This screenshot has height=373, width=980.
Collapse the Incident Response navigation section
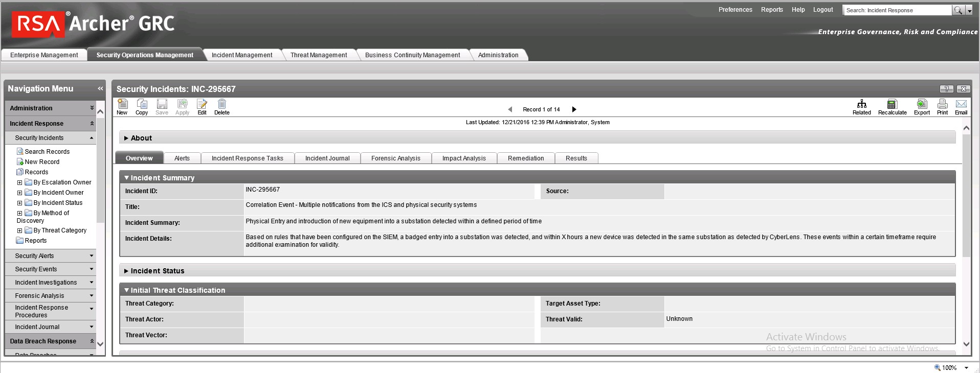pos(92,124)
